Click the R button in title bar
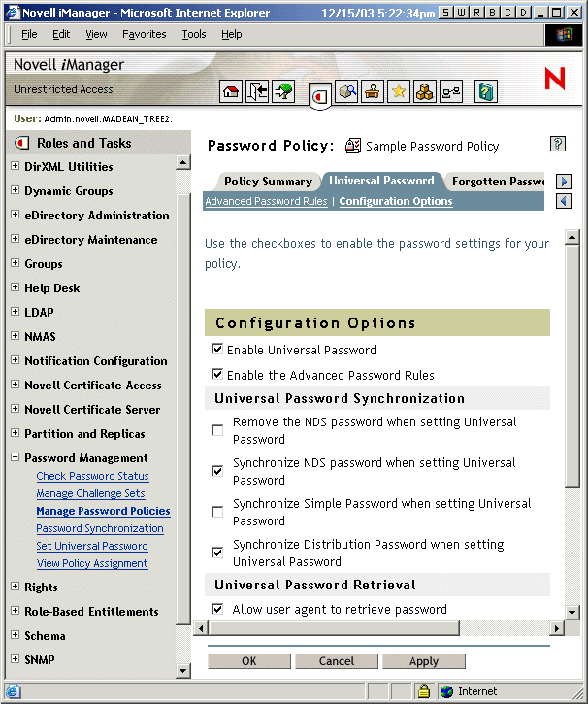 [476, 12]
